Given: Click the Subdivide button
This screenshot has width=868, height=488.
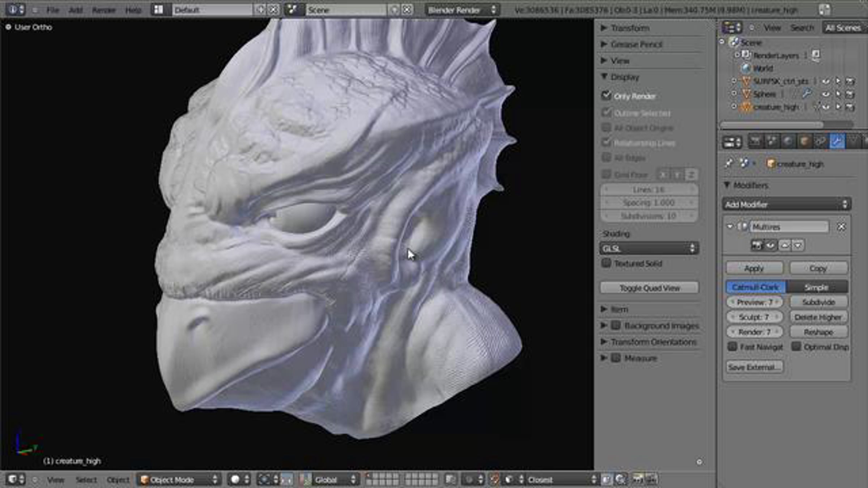Looking at the screenshot, I should point(818,302).
